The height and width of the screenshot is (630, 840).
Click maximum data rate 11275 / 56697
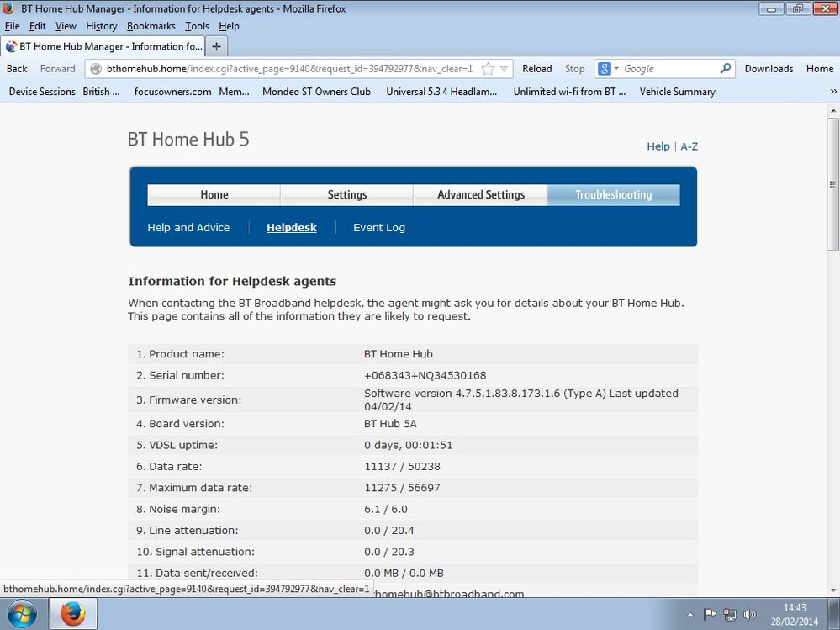(402, 488)
